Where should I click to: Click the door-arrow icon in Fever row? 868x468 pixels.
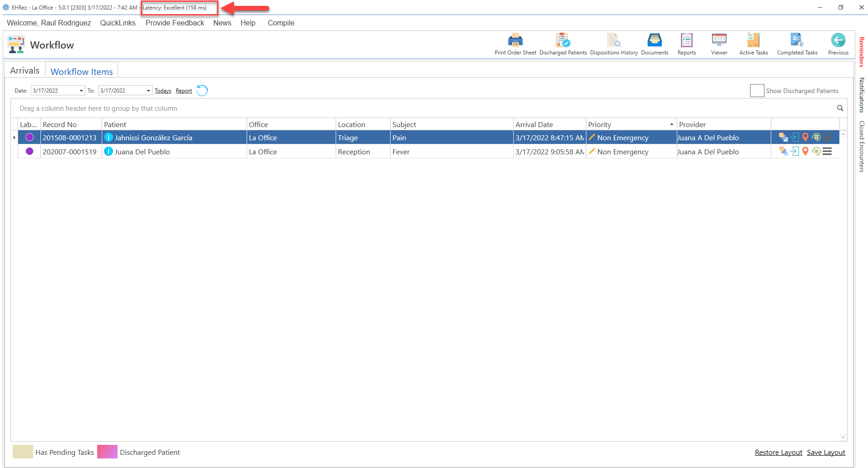click(794, 151)
